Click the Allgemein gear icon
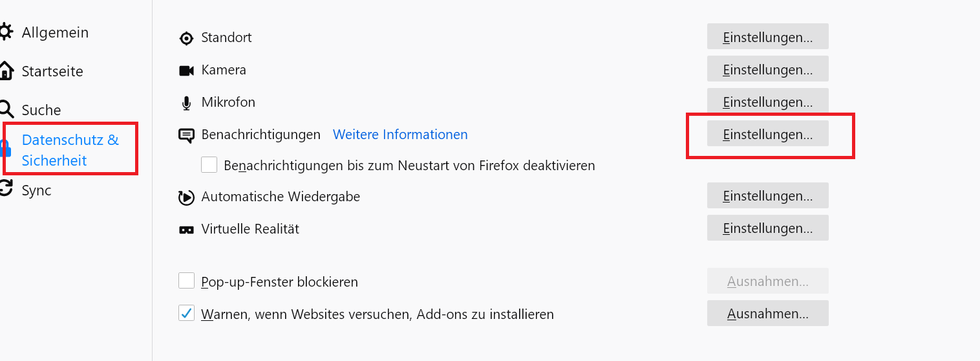Screen dimensions: 980x361 [x=6, y=32]
